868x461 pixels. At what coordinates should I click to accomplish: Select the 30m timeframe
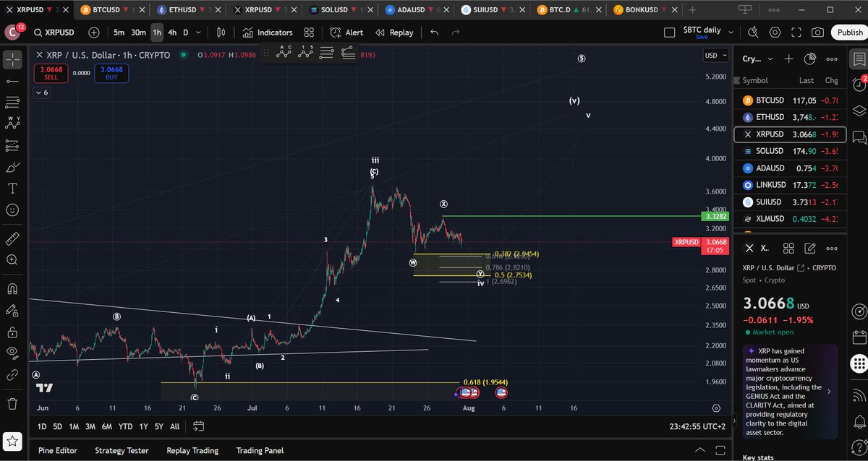click(x=138, y=33)
